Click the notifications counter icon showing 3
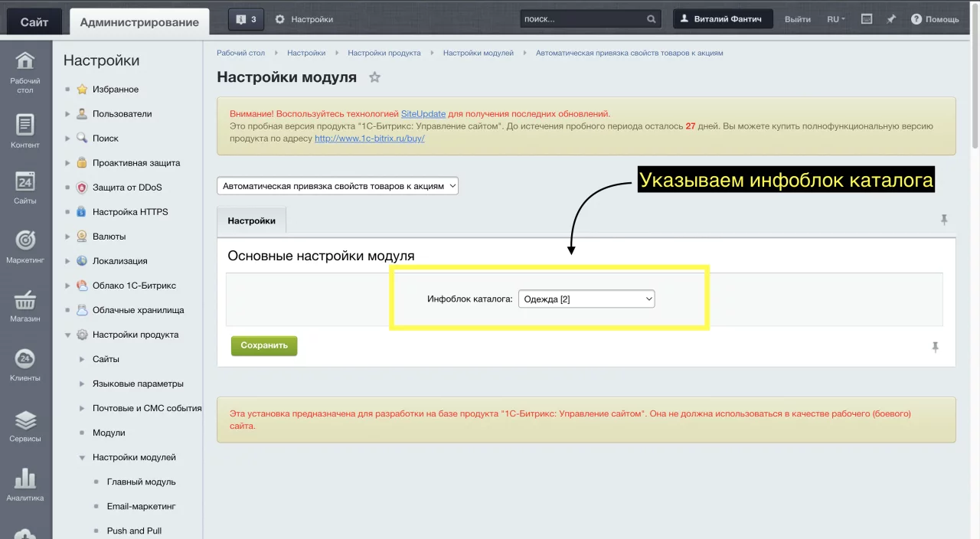The height and width of the screenshot is (539, 980). coord(246,19)
